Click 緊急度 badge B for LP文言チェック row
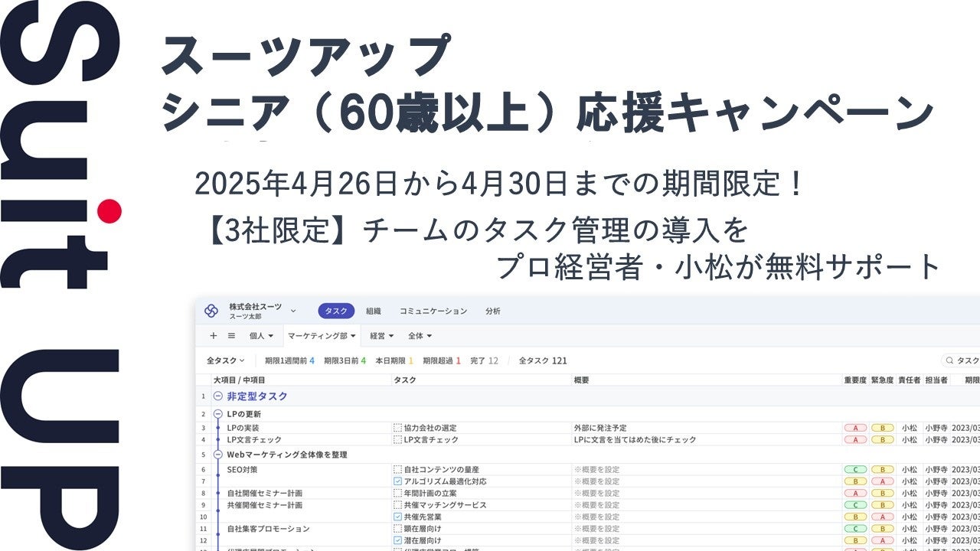 [x=882, y=440]
